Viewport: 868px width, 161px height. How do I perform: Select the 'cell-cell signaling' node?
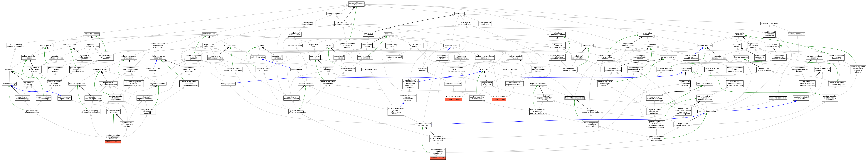click(x=258, y=57)
